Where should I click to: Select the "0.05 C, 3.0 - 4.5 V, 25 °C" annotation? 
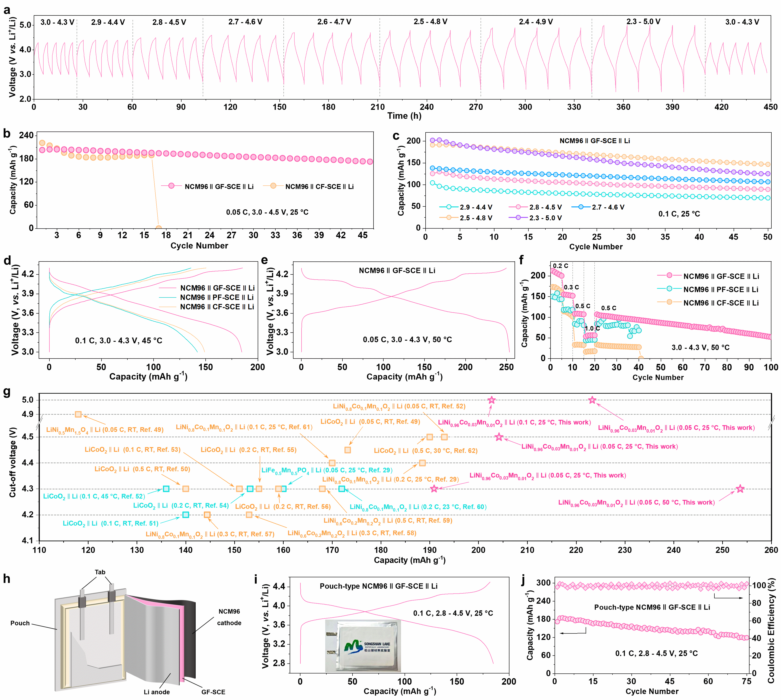(267, 212)
